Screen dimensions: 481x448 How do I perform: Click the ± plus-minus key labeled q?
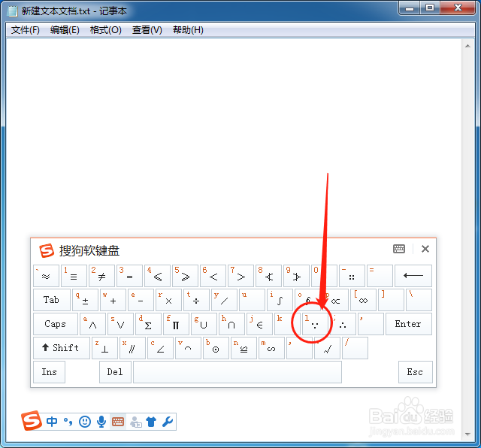(x=85, y=300)
